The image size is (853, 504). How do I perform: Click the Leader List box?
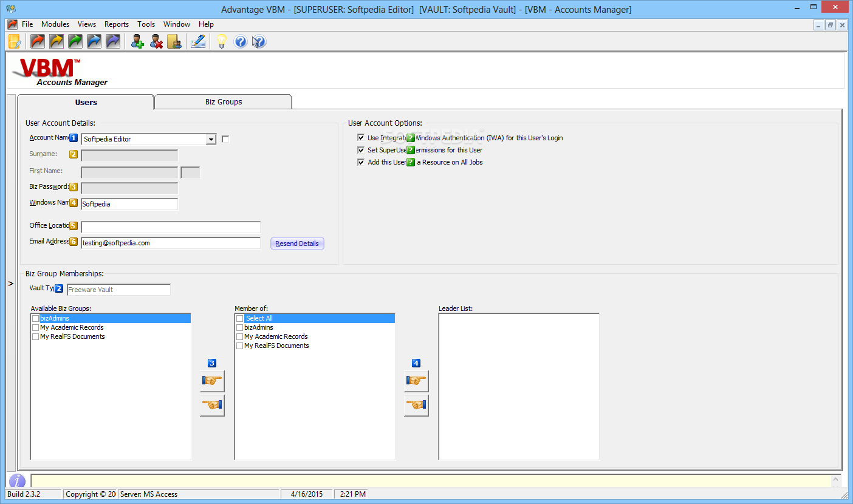coord(519,387)
